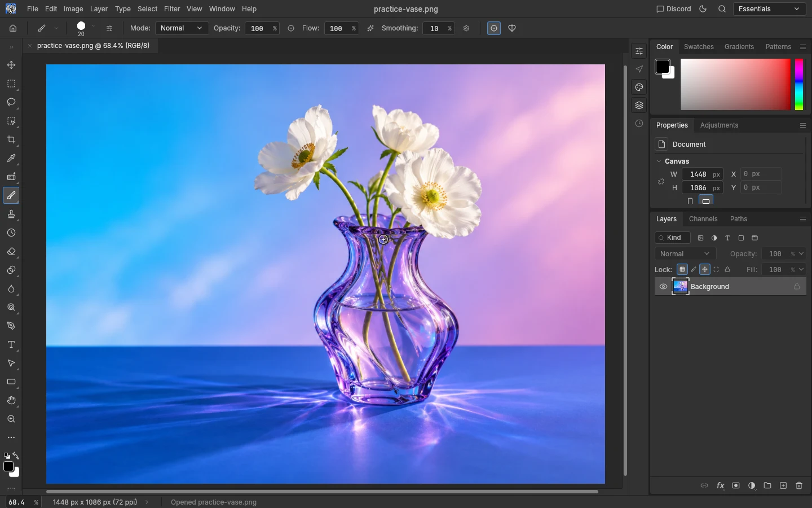Open the layer Opacity dropdown arrow

click(801, 254)
